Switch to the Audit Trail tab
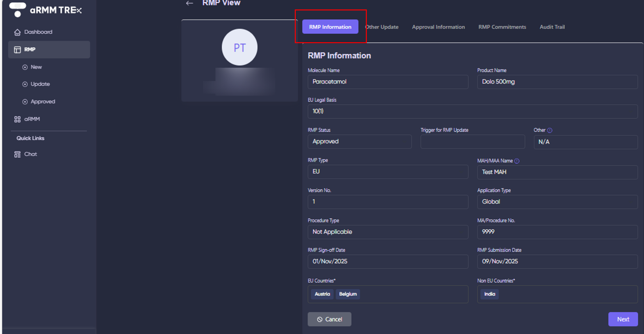 click(552, 27)
